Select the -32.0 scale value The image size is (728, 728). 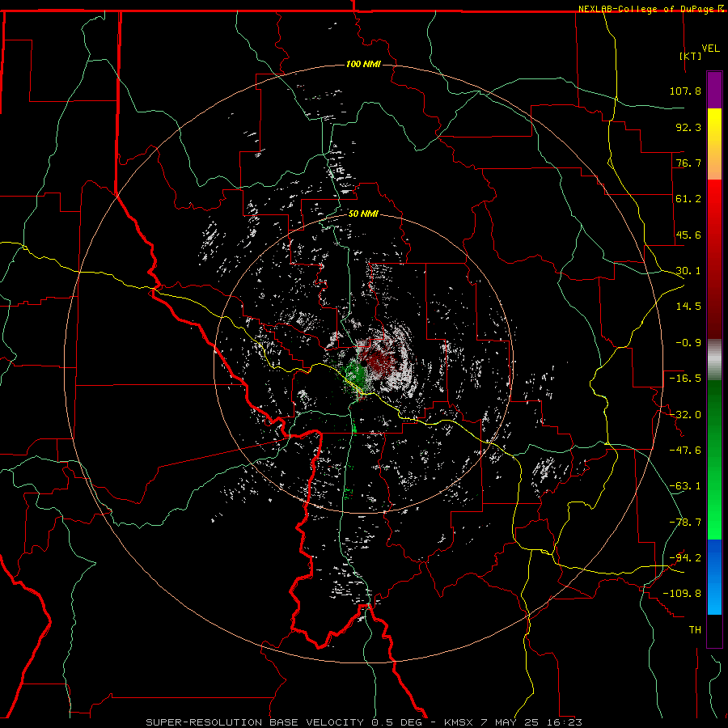tap(685, 415)
